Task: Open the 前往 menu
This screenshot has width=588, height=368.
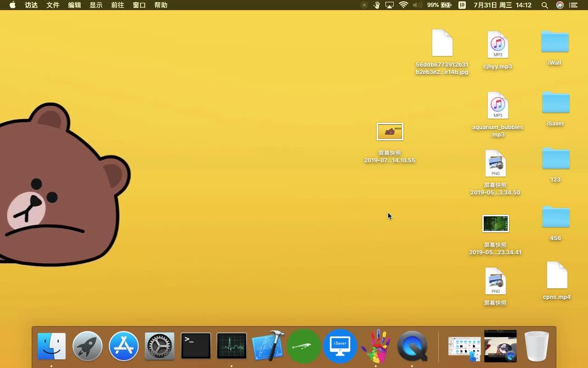Action: pyautogui.click(x=118, y=5)
